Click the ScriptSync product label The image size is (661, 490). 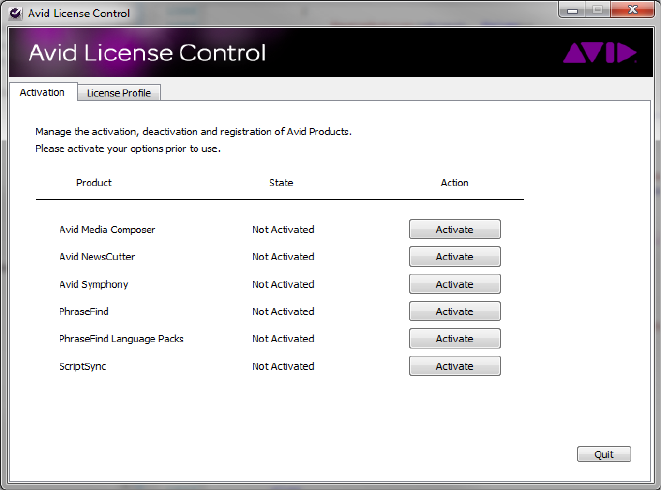(x=83, y=366)
